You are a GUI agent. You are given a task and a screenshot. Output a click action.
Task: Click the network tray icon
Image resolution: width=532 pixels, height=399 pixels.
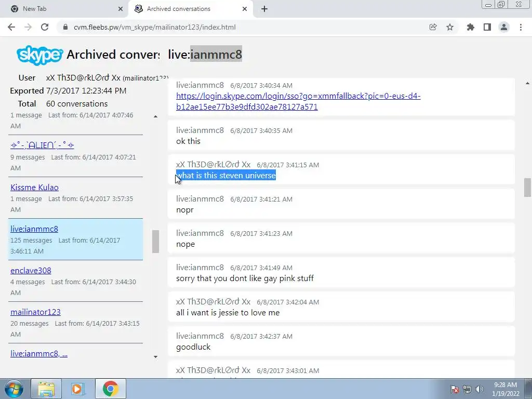[467, 389]
